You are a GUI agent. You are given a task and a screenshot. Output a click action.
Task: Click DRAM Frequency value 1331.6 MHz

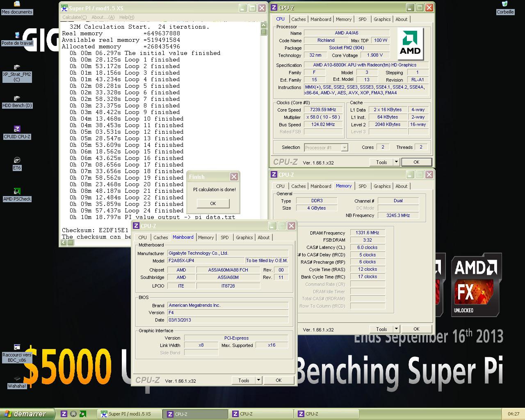click(x=367, y=233)
